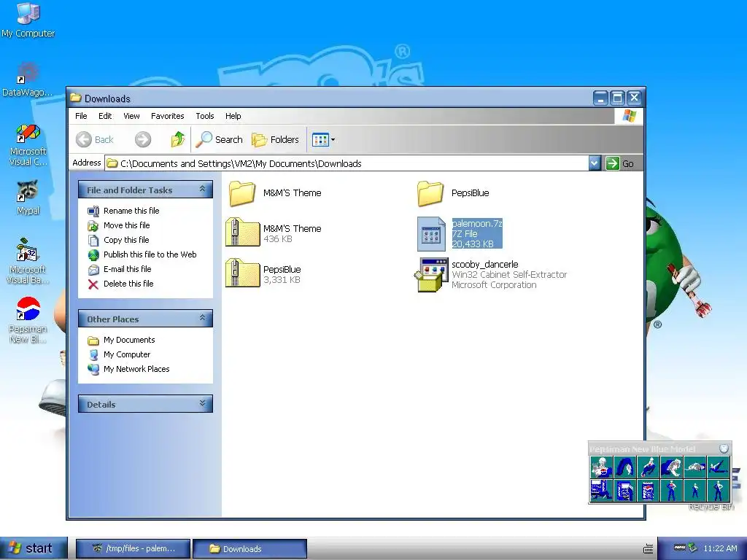
Task: Click E-mail this file
Action: [120, 269]
